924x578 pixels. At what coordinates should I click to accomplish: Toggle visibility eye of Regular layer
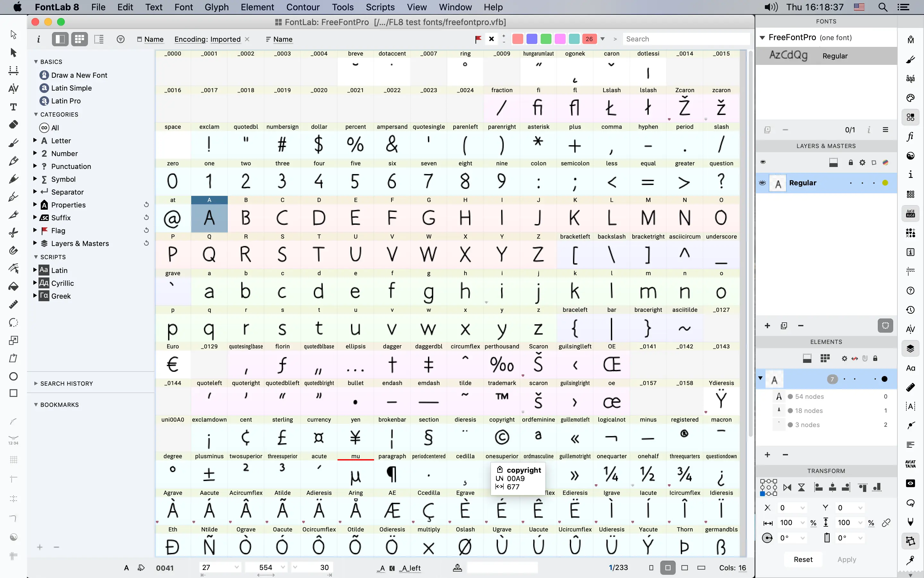point(763,183)
